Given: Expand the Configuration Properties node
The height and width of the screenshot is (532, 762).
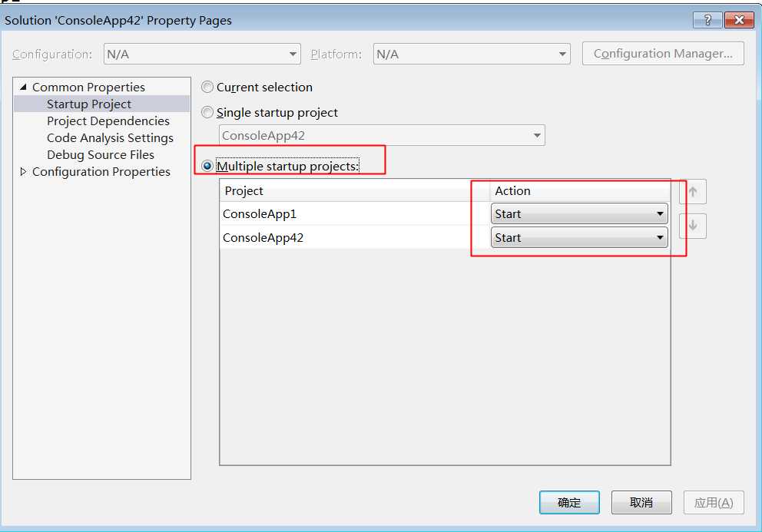Looking at the screenshot, I should click(23, 171).
